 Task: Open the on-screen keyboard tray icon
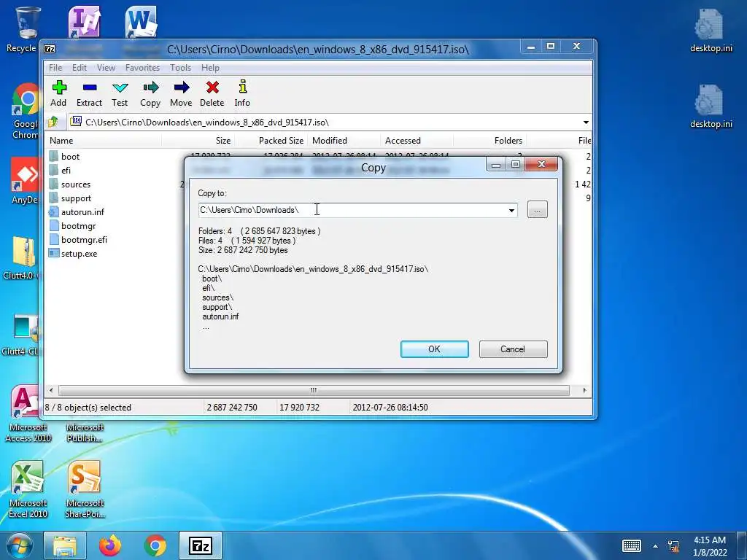click(632, 545)
